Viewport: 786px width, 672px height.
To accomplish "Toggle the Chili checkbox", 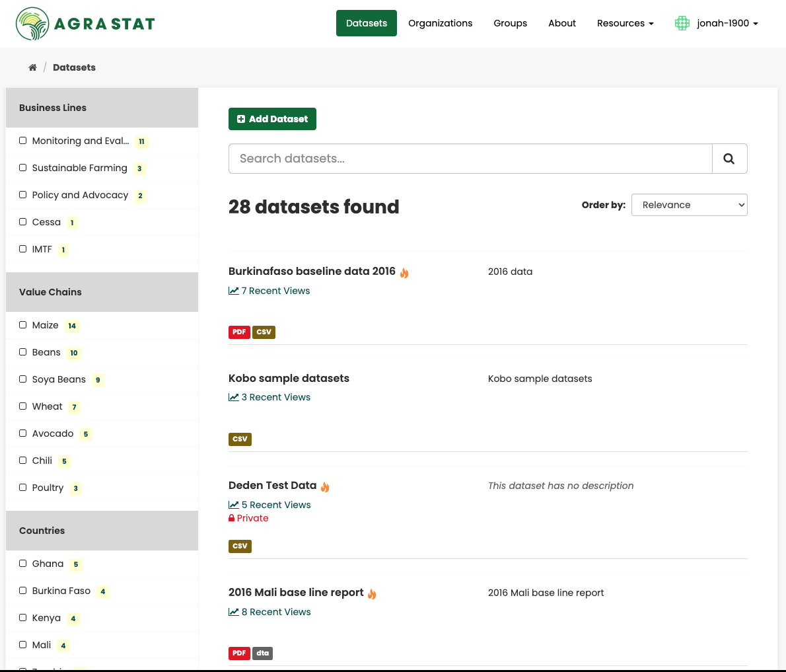I will coord(22,461).
